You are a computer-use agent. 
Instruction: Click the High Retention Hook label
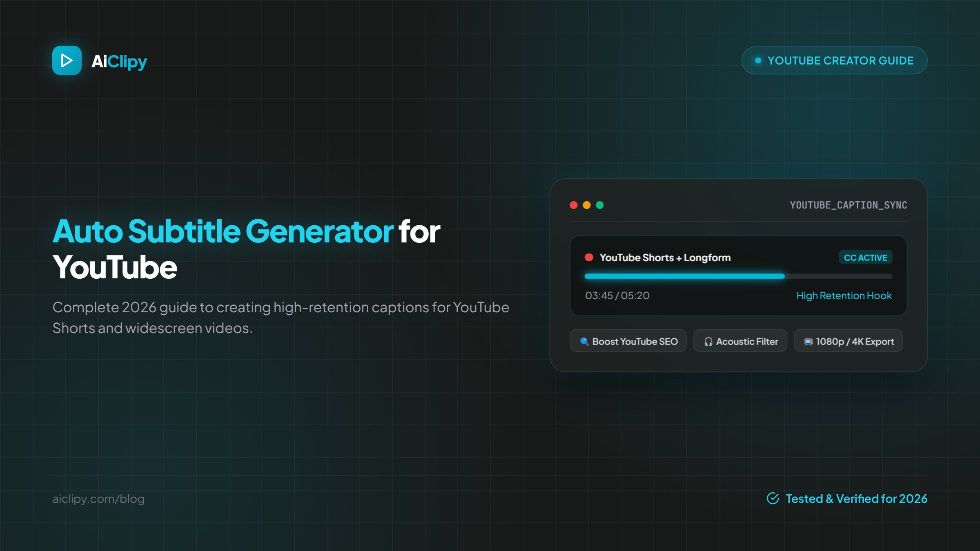844,295
